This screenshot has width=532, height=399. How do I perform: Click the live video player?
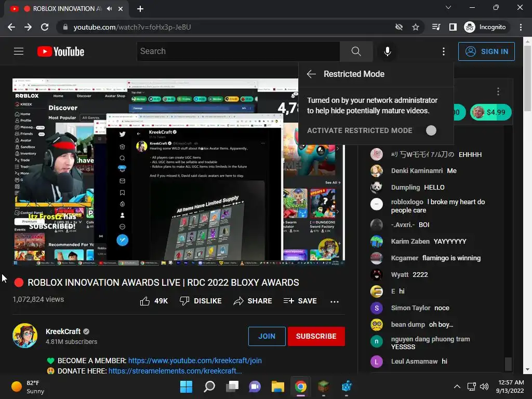tap(179, 172)
